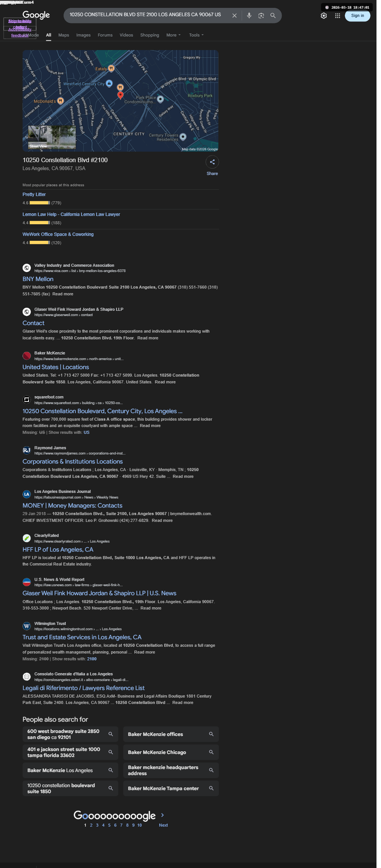Start voice search with microphone icon

249,15
